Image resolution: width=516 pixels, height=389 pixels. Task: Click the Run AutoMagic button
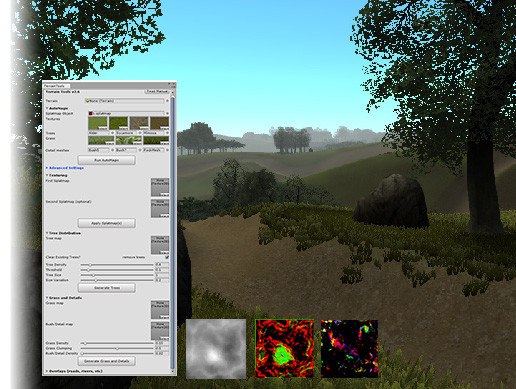pos(107,160)
